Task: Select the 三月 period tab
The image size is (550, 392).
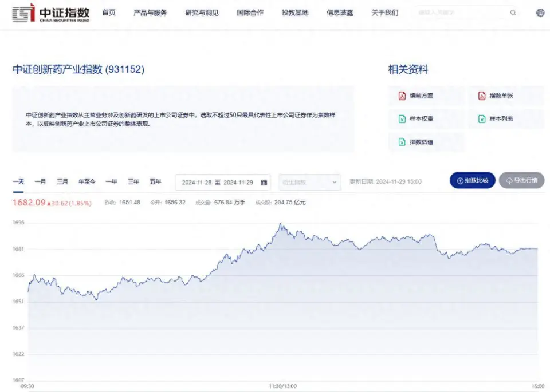Action: [x=62, y=181]
